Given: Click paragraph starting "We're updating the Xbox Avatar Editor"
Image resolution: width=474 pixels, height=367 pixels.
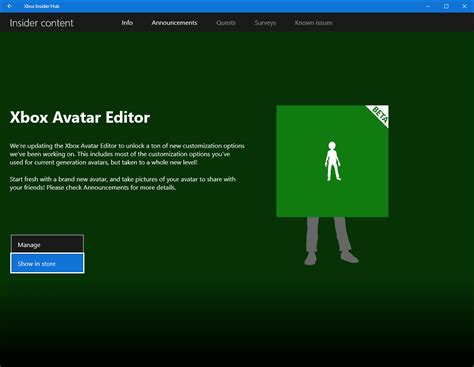Looking at the screenshot, I should pos(127,154).
